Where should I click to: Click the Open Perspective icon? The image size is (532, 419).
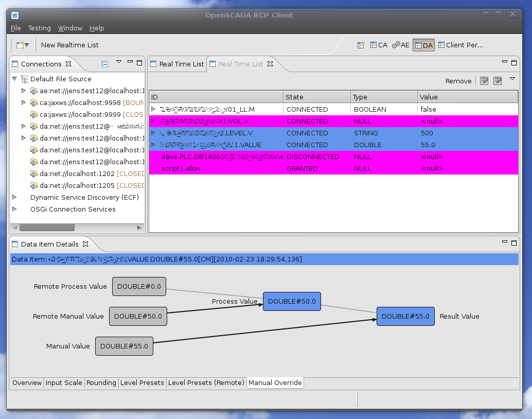coord(361,45)
